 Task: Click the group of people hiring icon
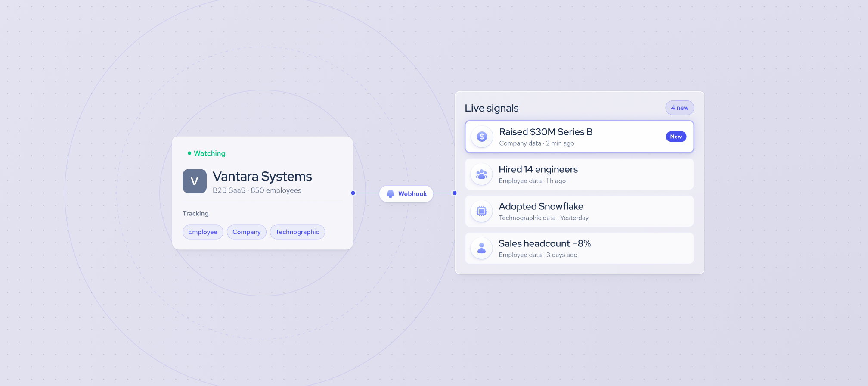tap(481, 174)
